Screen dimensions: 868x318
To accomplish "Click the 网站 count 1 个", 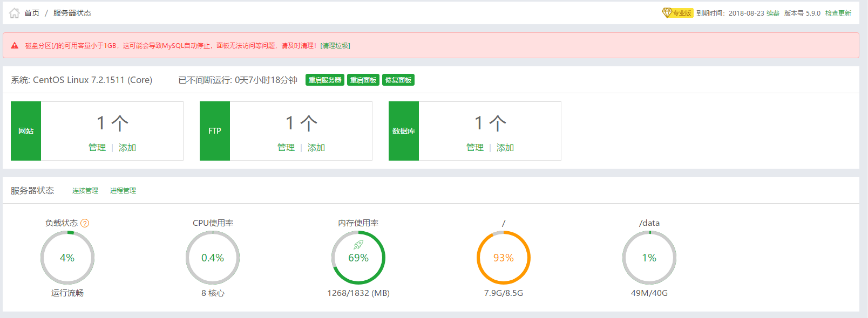I will (x=112, y=123).
